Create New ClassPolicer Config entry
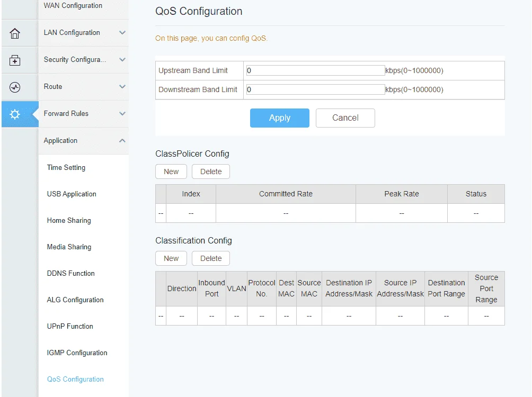The width and height of the screenshot is (532, 397). (x=171, y=172)
